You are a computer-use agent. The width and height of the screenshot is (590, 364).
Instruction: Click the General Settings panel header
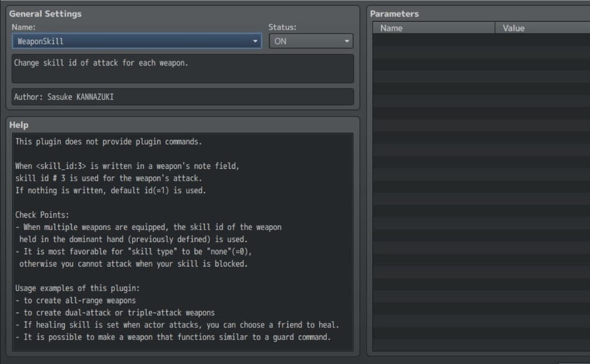pos(45,13)
